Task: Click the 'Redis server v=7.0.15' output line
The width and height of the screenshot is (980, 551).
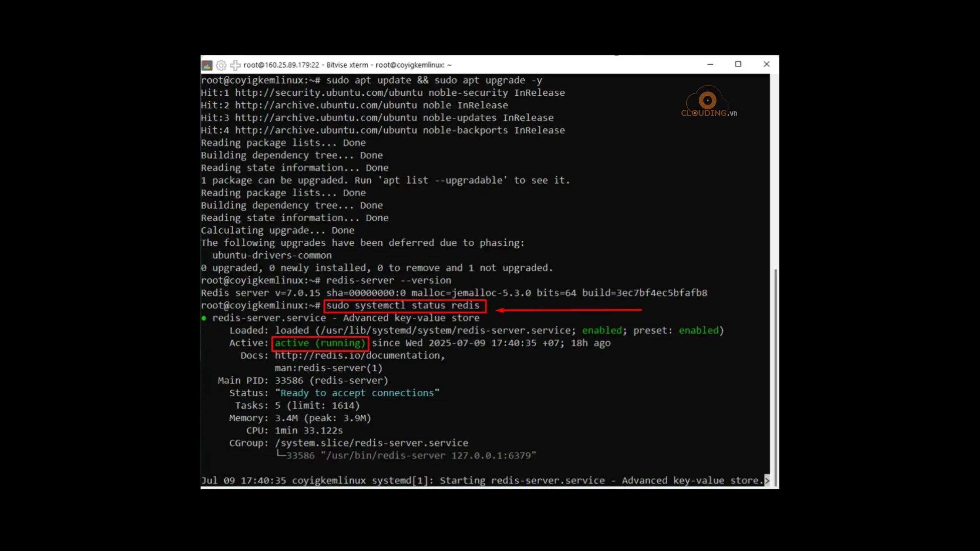Action: tap(454, 293)
